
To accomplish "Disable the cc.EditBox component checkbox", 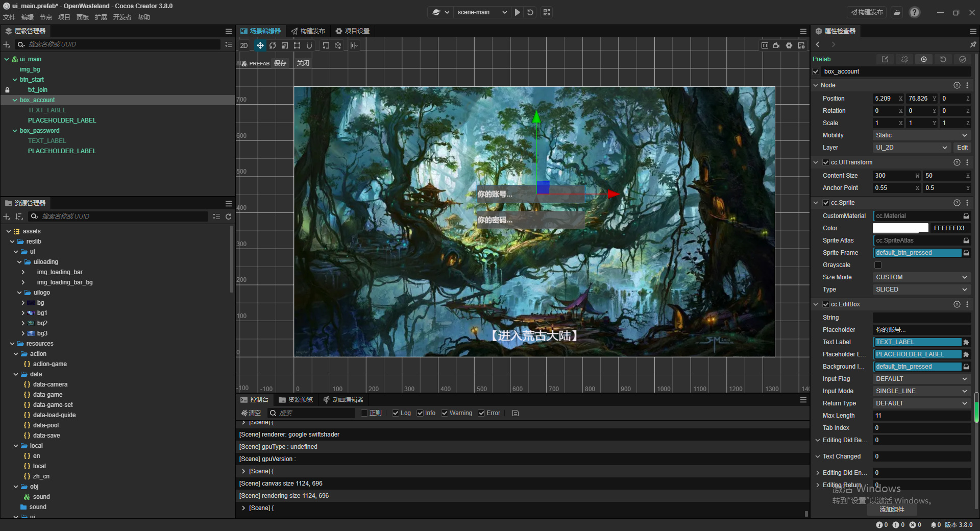I will 826,304.
